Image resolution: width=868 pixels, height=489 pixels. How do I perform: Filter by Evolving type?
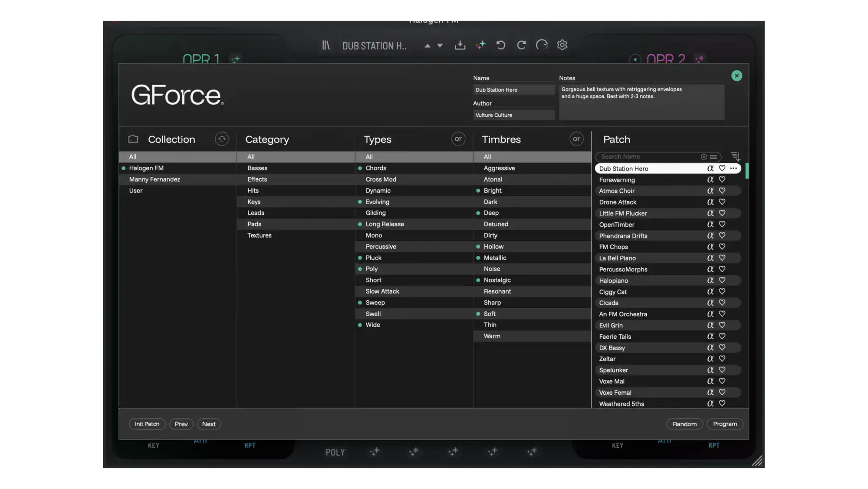(414, 202)
